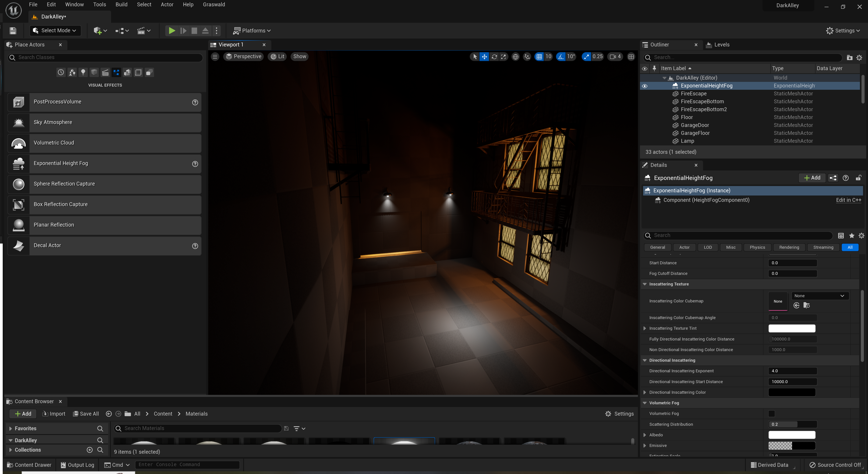
Task: Toggle visibility eye for ExponentialHeightFog
Action: click(x=645, y=86)
